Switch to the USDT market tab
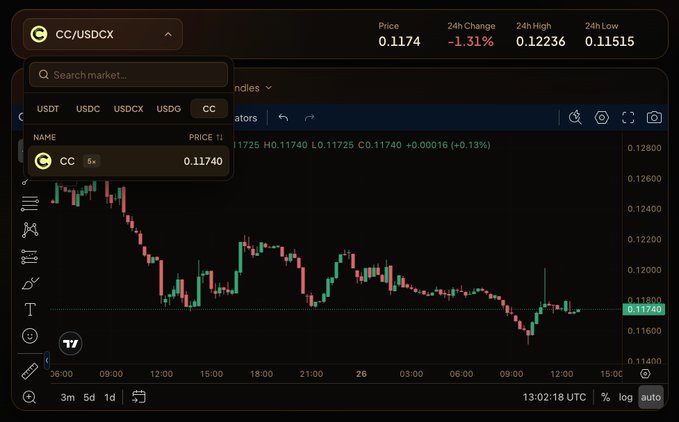679x422 pixels. [48, 109]
